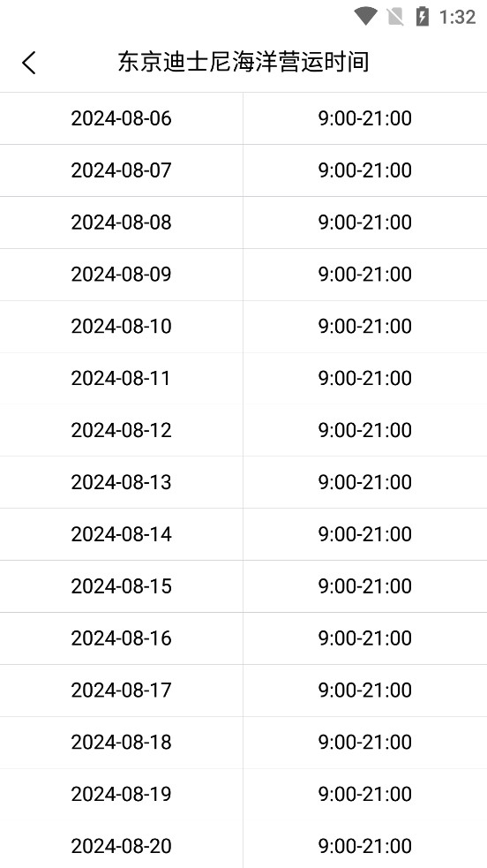Select the 2024-08-10 date row
The height and width of the screenshot is (868, 487).
243,327
